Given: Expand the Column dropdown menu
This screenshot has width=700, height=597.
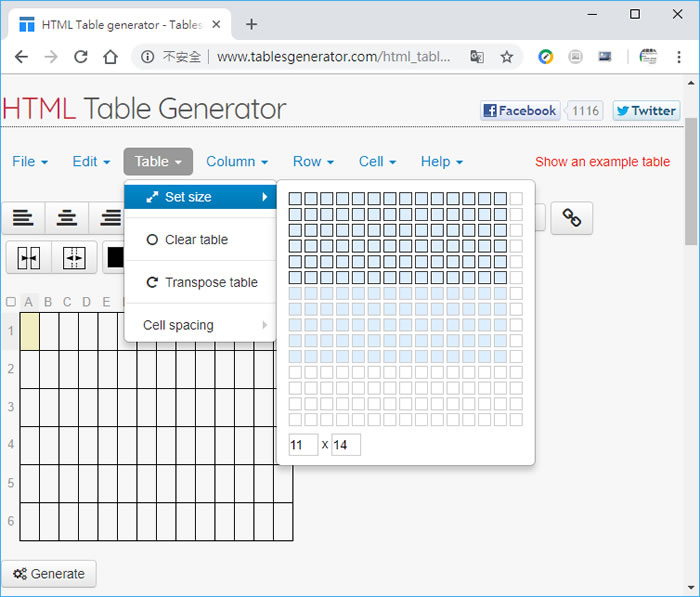Looking at the screenshot, I should [236, 161].
